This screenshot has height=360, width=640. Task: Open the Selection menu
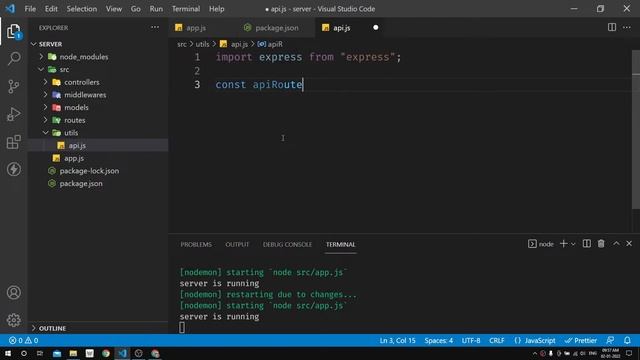(82, 9)
